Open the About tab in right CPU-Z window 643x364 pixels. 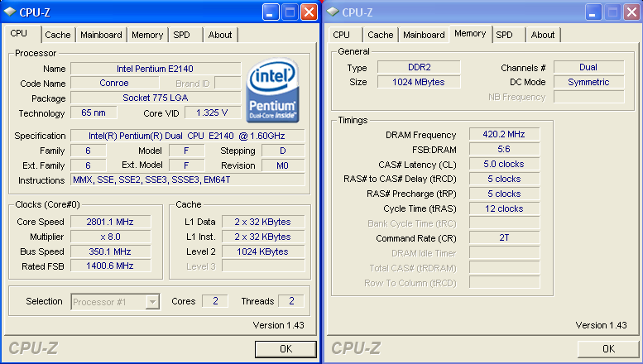pyautogui.click(x=543, y=35)
